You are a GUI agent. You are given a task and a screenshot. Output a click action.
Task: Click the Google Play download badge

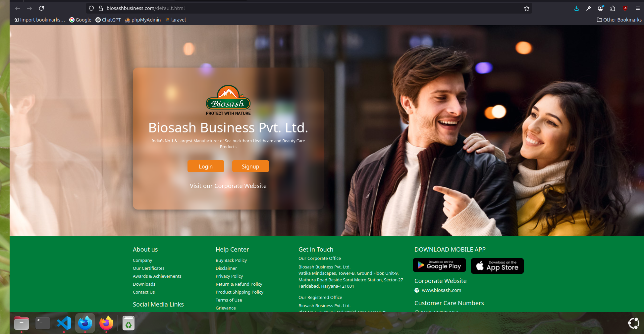(x=439, y=265)
